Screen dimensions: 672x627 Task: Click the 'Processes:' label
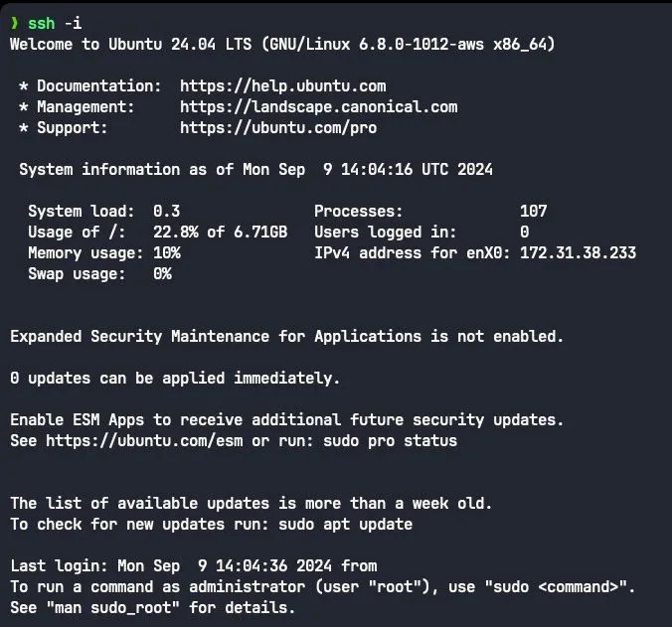[358, 211]
